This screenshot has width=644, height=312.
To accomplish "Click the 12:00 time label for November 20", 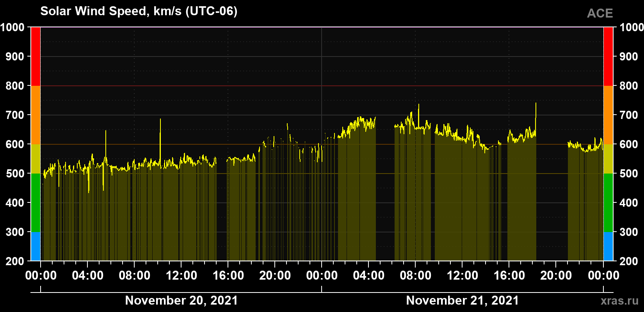I will click(181, 276).
